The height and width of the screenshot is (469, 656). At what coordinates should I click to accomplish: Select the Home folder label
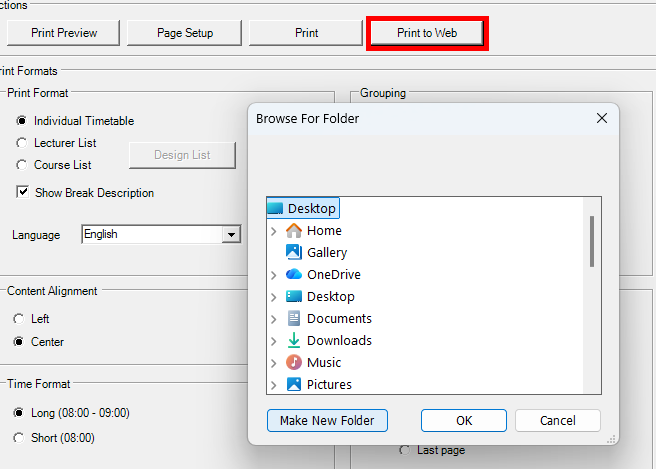coord(324,231)
